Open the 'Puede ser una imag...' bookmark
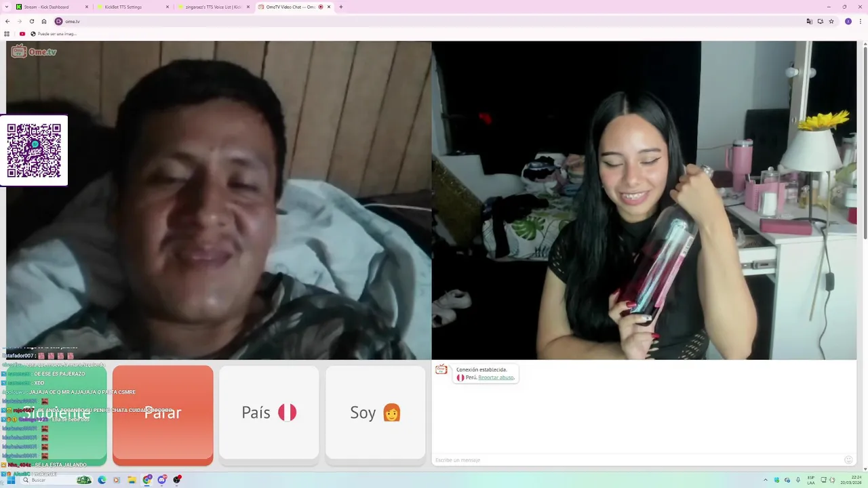This screenshot has width=868, height=488. 54,34
